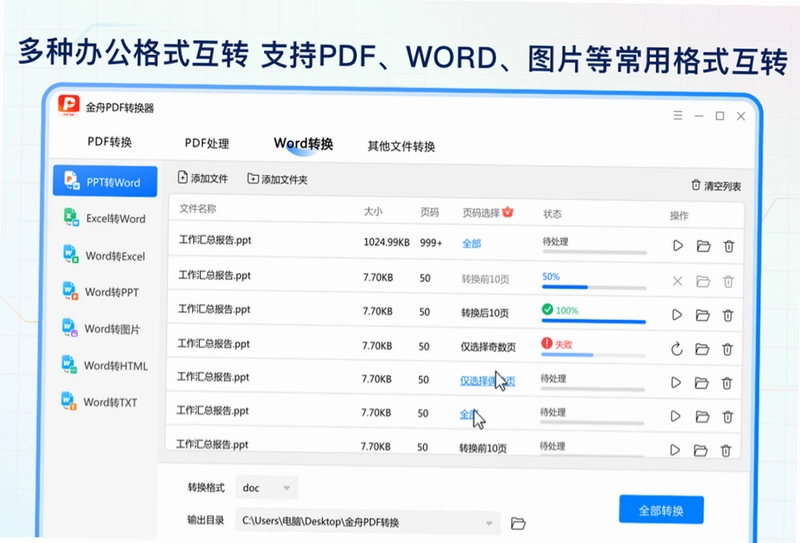
Task: Open output folder for the 1024.99KB row
Action: tap(704, 246)
